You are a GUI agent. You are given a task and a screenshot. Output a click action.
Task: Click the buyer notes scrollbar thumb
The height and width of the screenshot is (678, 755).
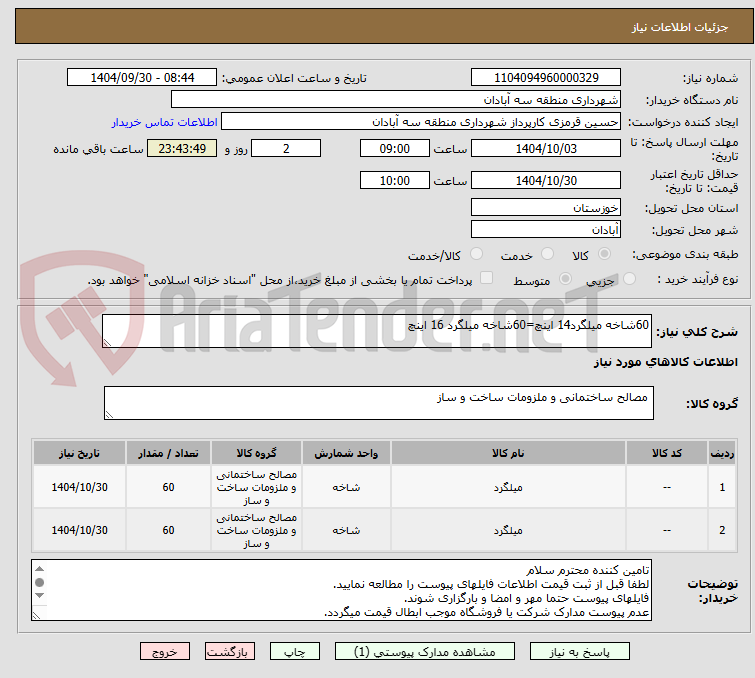[39, 582]
